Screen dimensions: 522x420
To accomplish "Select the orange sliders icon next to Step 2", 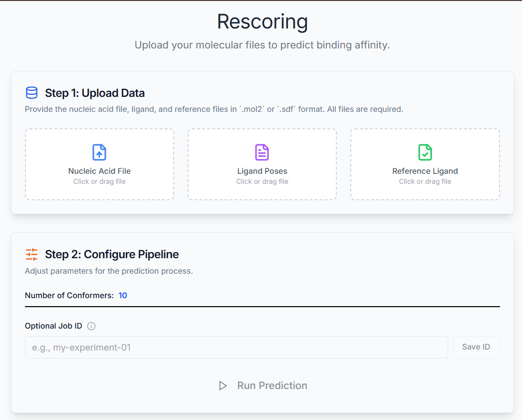I will click(31, 254).
